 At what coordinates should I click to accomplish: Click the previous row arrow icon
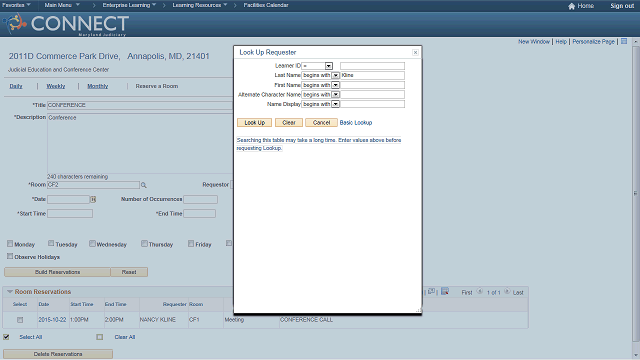pyautogui.click(x=480, y=292)
